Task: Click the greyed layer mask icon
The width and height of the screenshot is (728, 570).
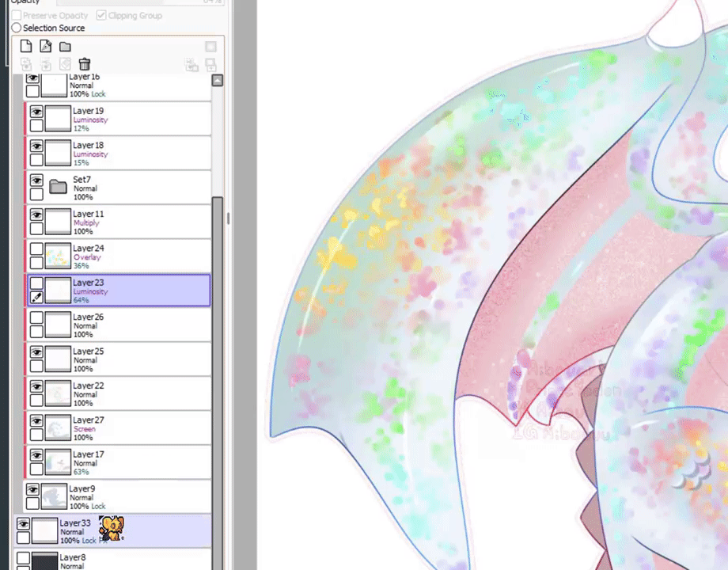Action: 210,47
